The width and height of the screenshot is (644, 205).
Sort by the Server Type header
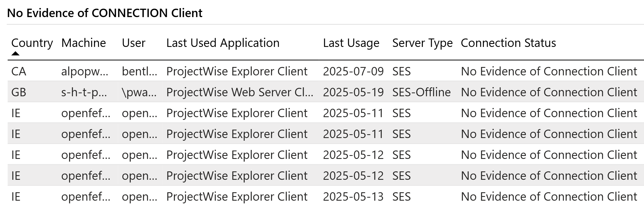pos(422,43)
